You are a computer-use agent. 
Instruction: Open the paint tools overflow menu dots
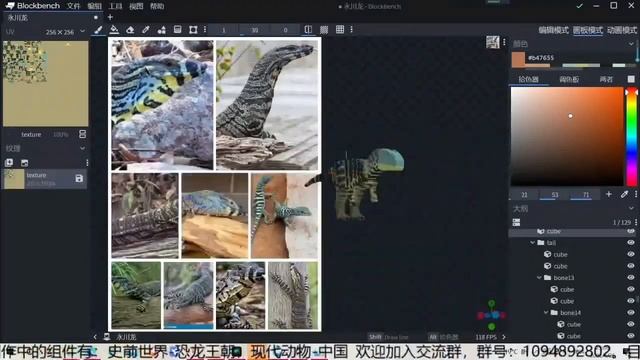205,29
